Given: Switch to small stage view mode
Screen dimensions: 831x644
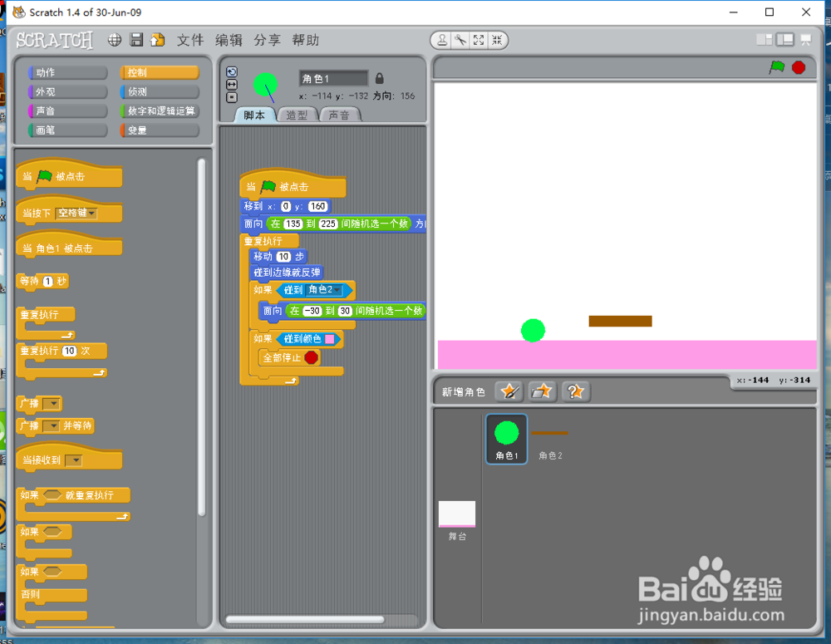Looking at the screenshot, I should tap(765, 40).
